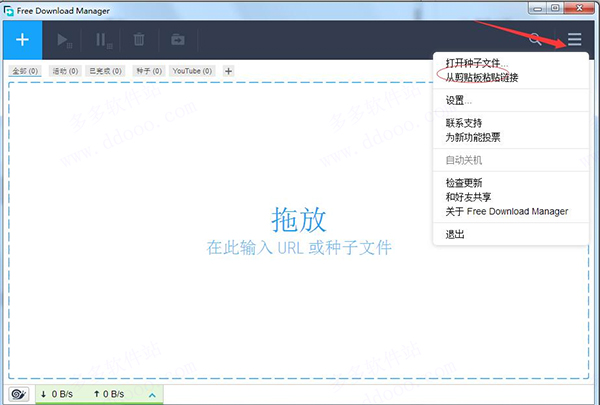Select 为新功能投票 menu entry

pos(510,137)
